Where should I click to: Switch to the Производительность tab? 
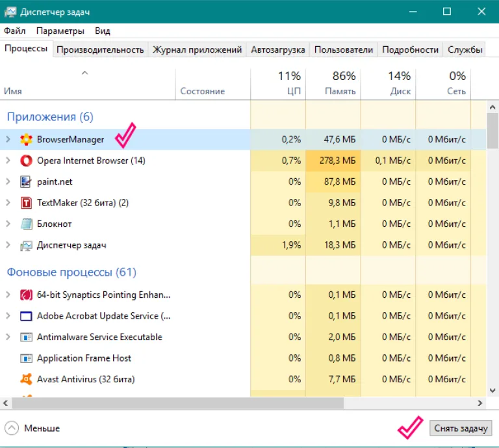pyautogui.click(x=100, y=49)
